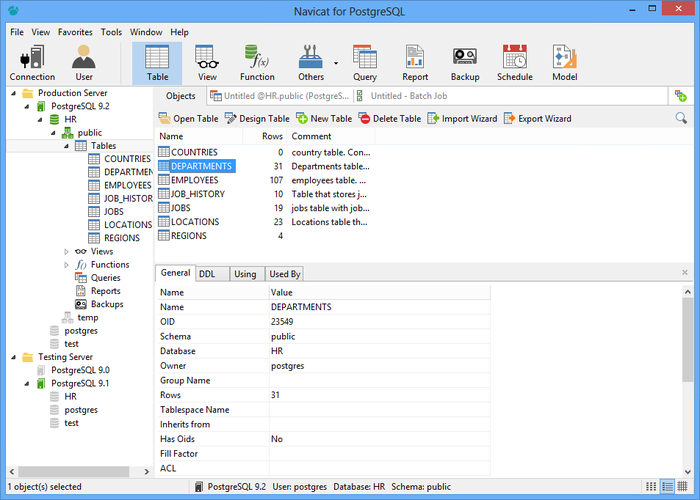
Task: Open the Model toolbar icon
Action: [565, 63]
